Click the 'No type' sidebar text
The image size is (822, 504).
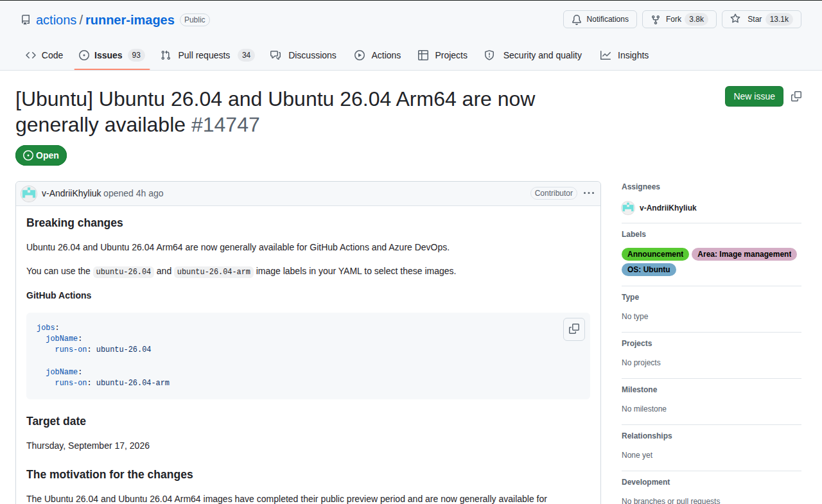[635, 317]
